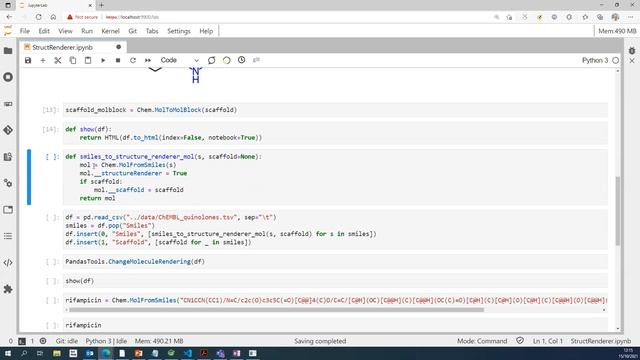
Task: Open the File Browser sidebar folder icon
Action: (x=8, y=51)
